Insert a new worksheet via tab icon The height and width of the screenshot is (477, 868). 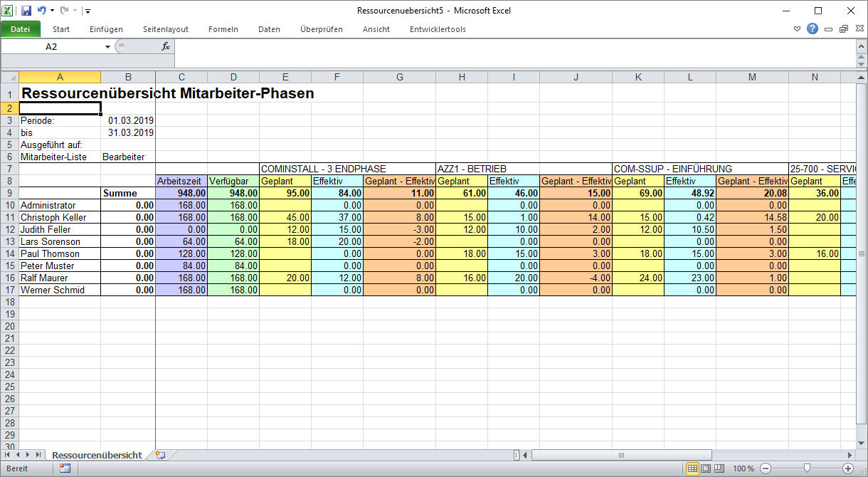point(160,455)
